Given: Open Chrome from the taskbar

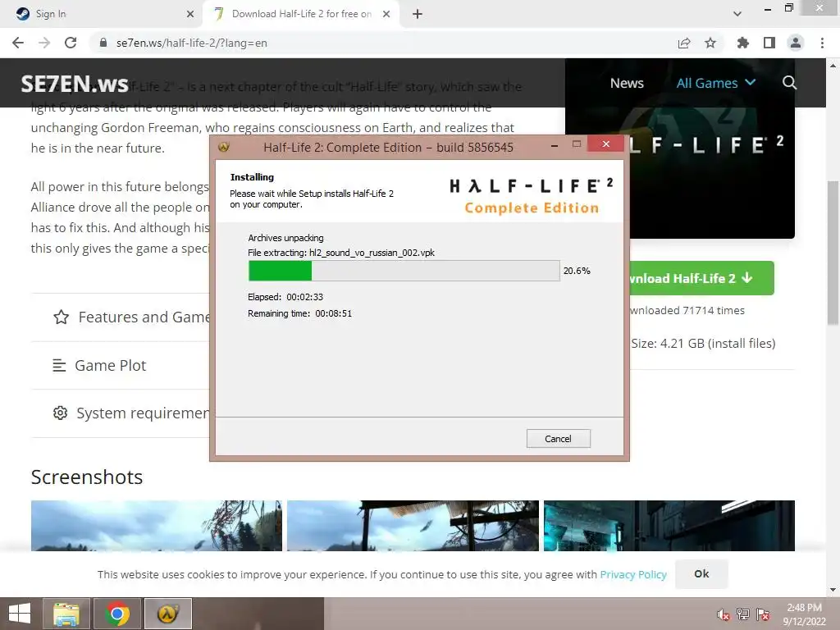Looking at the screenshot, I should tap(117, 614).
